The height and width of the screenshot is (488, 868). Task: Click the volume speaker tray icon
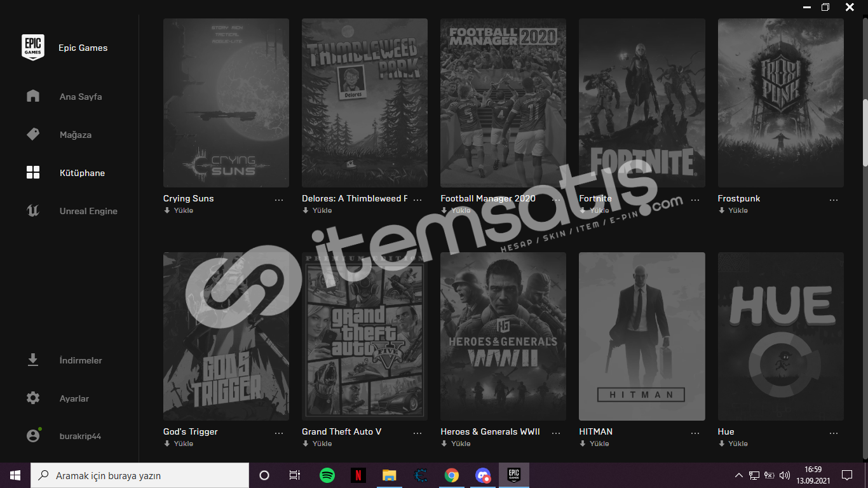[785, 475]
